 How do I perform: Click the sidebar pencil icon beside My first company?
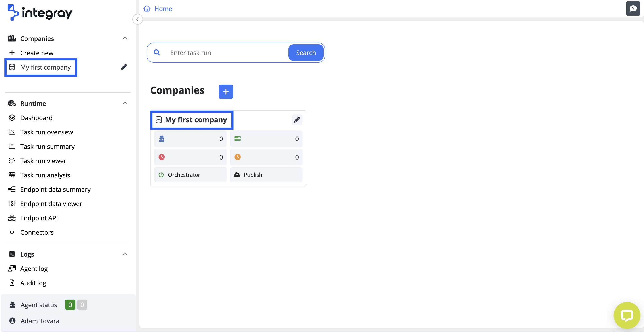124,67
